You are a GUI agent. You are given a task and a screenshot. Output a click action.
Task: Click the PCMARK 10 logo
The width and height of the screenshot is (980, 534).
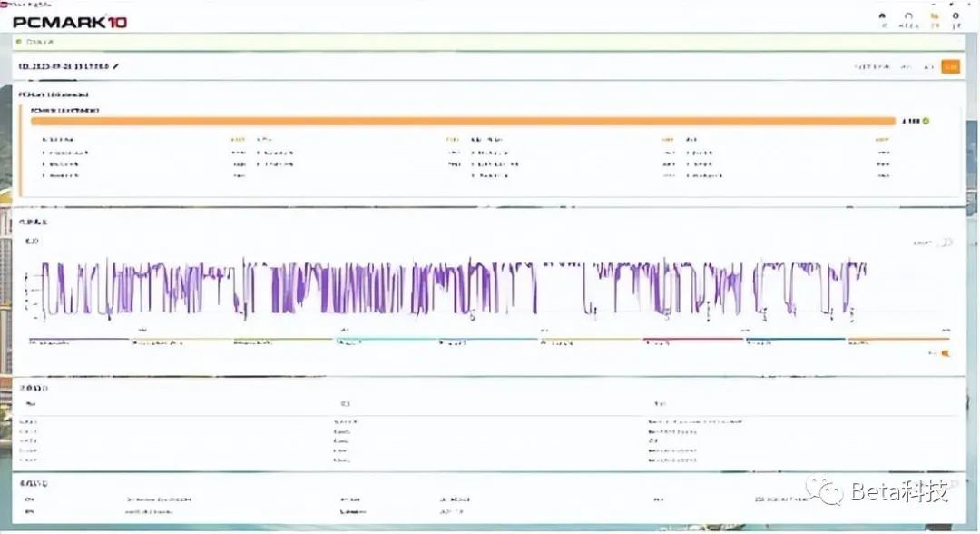point(69,22)
